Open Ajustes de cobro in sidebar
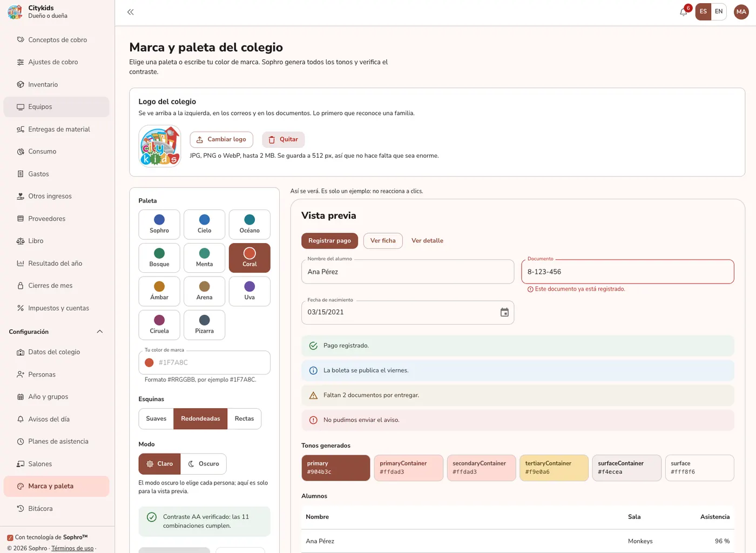The height and width of the screenshot is (553, 756). tap(56, 62)
